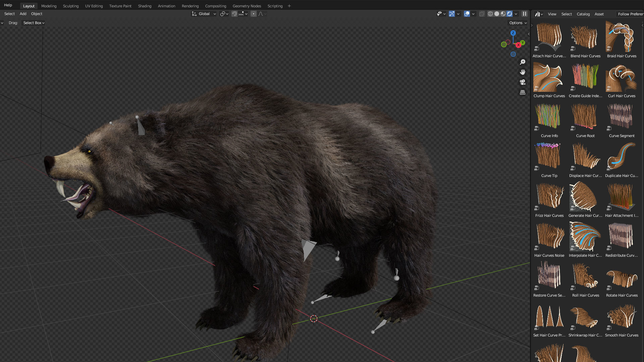The width and height of the screenshot is (644, 362).
Task: Select the Smooth Hair Curves asset
Action: tap(622, 319)
